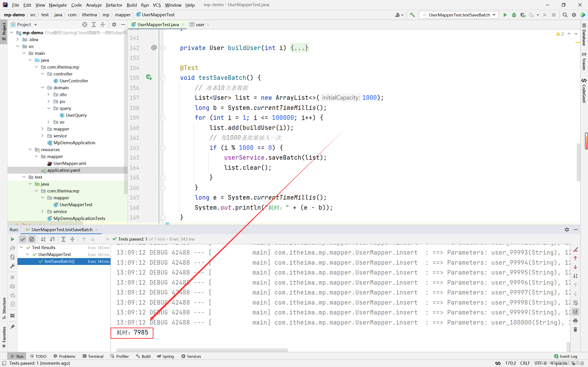Switch to the user table tab

[x=200, y=25]
